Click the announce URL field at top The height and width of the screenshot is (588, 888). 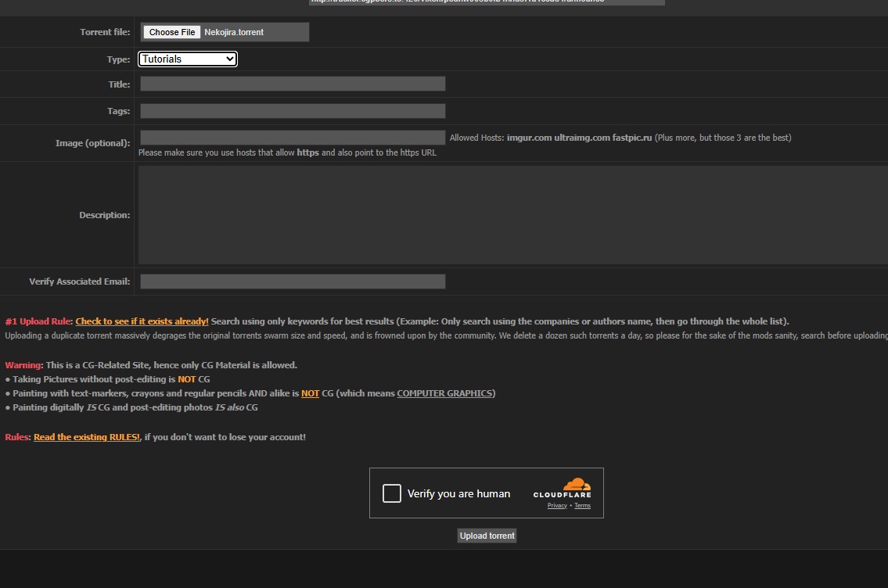pyautogui.click(x=487, y=2)
